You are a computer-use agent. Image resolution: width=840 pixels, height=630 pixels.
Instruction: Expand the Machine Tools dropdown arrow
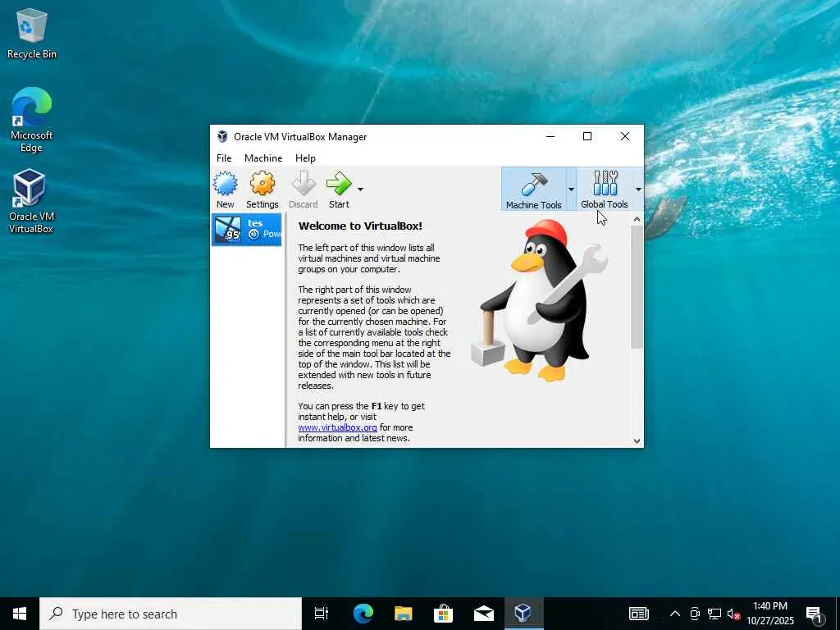571,189
